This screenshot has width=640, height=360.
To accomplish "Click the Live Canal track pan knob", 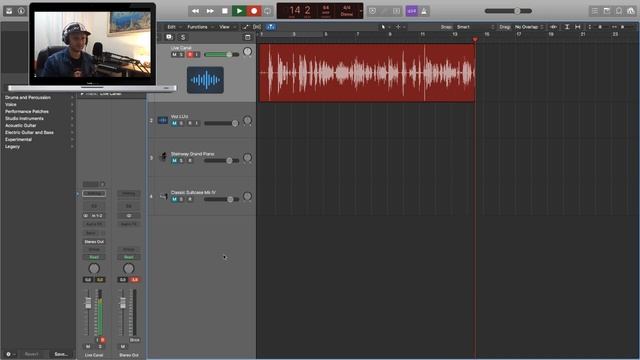I will pyautogui.click(x=247, y=51).
